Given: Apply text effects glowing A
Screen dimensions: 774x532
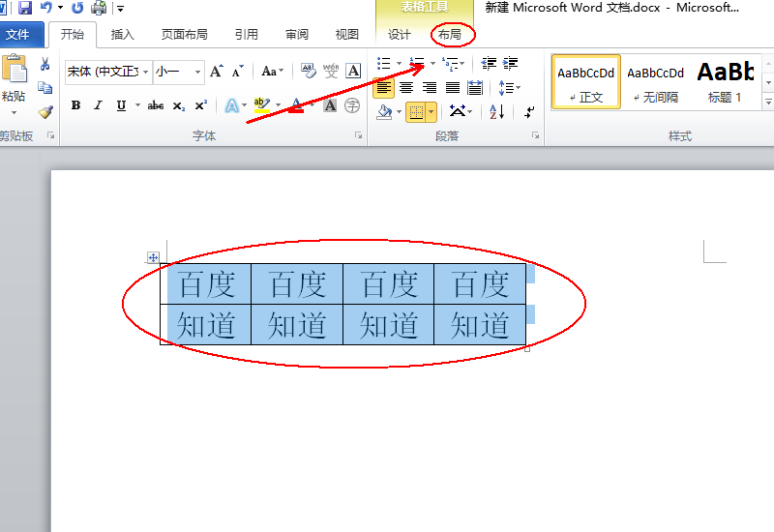Looking at the screenshot, I should click(x=232, y=105).
